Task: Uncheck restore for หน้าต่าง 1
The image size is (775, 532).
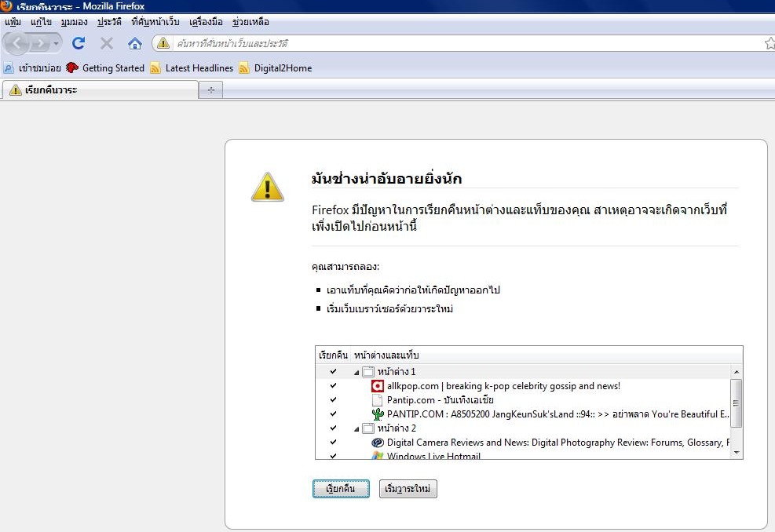Action: [333, 371]
